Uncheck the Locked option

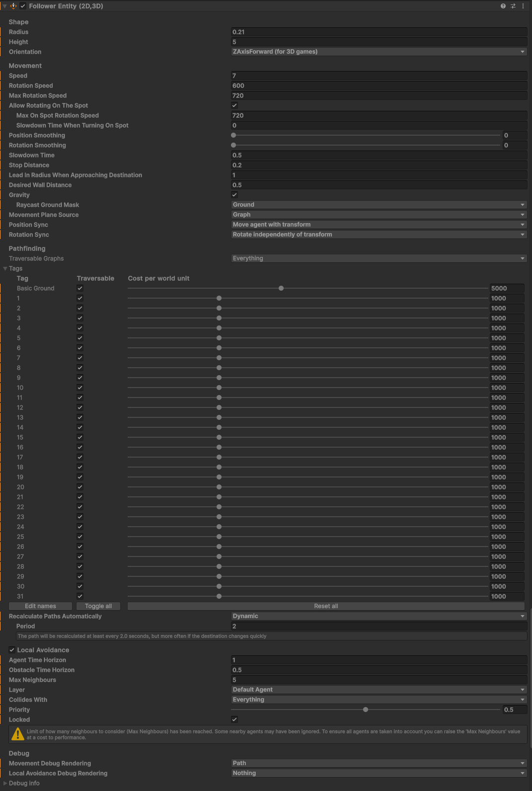234,719
